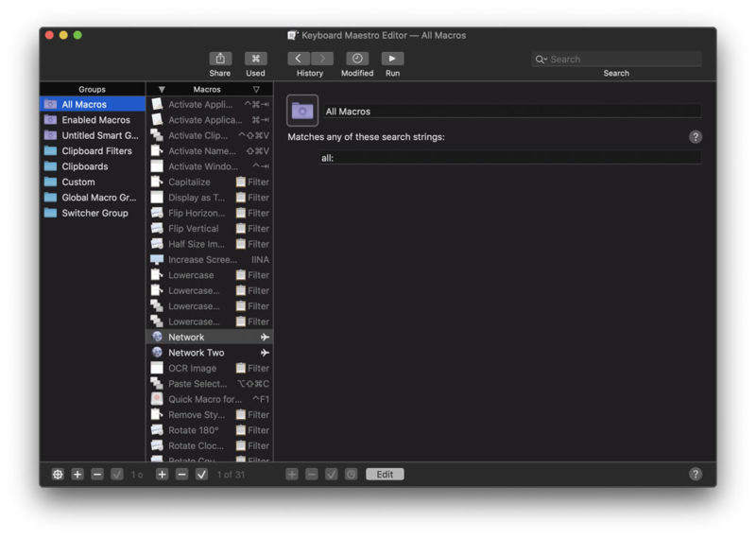Select the Increase Scree… macro
The image size is (756, 539).
(210, 260)
